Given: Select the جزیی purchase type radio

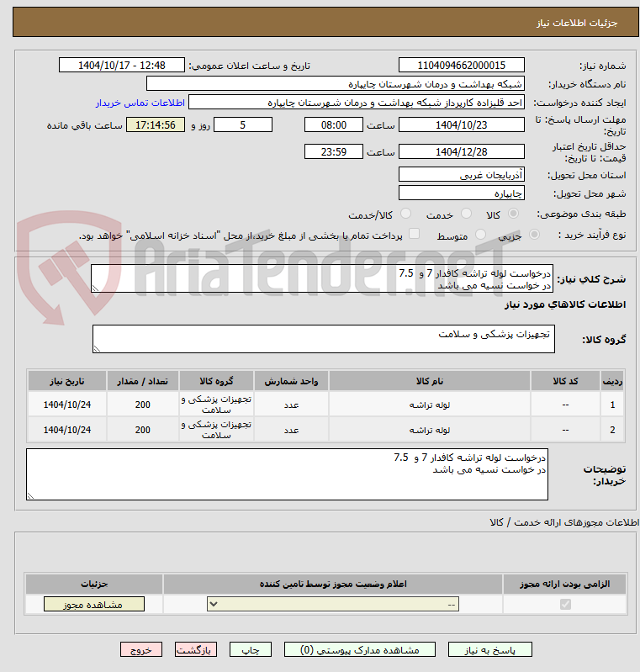Looking at the screenshot, I should pyautogui.click(x=534, y=235).
